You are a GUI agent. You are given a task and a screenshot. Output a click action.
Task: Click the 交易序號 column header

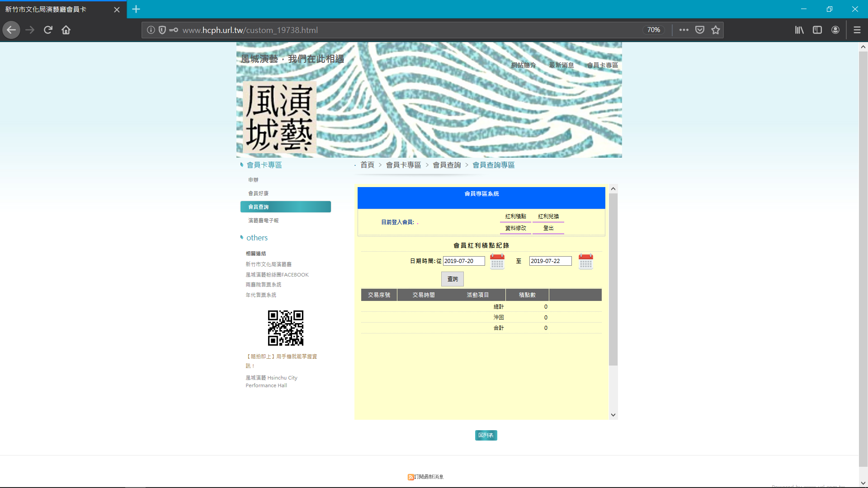pos(379,295)
